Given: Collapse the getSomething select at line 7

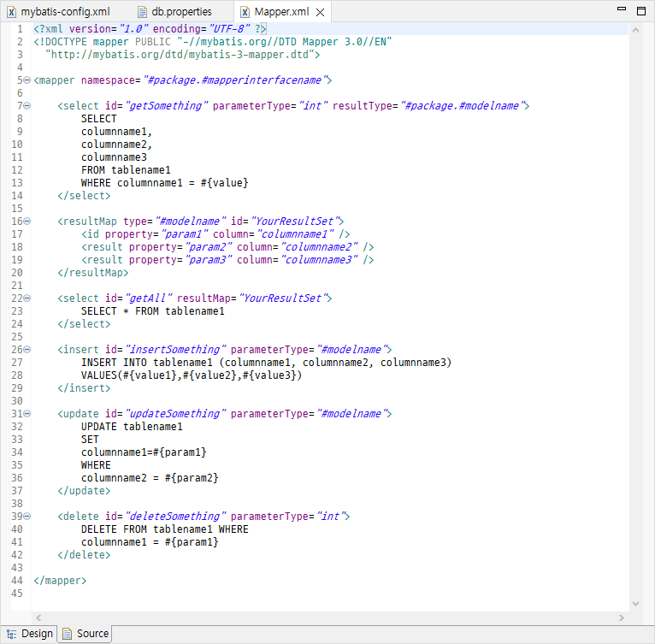Looking at the screenshot, I should 27,106.
